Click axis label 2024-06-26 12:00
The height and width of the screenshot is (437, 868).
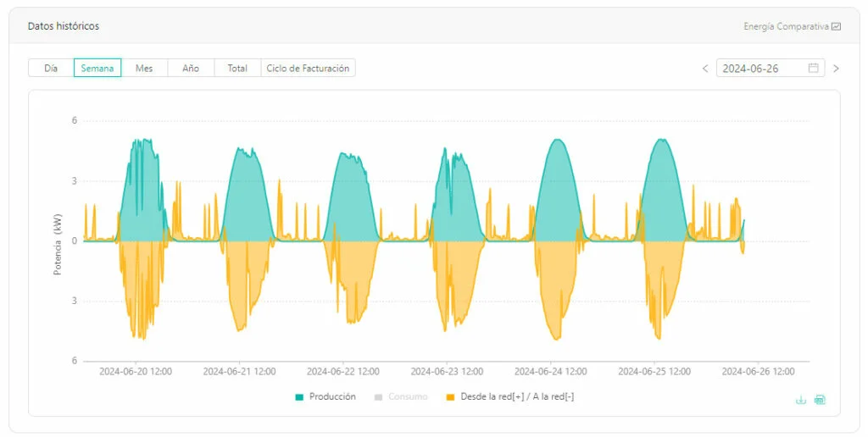759,372
